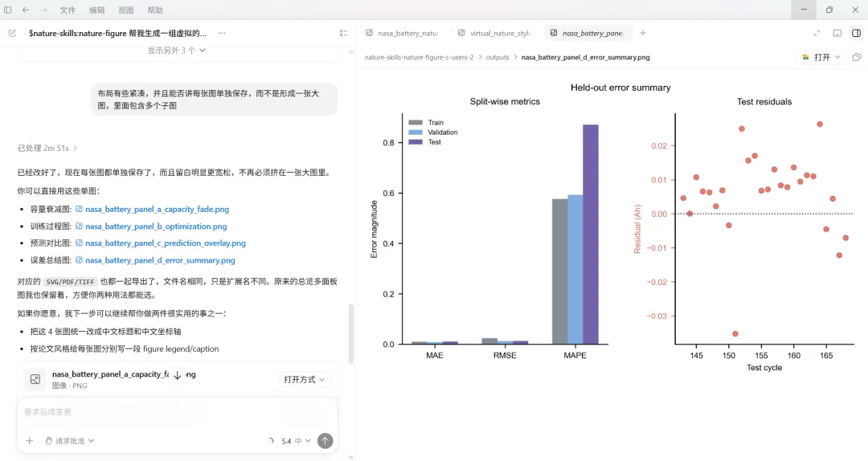Start a new chat with the compose icon
This screenshot has height=461, width=868.
(12, 33)
